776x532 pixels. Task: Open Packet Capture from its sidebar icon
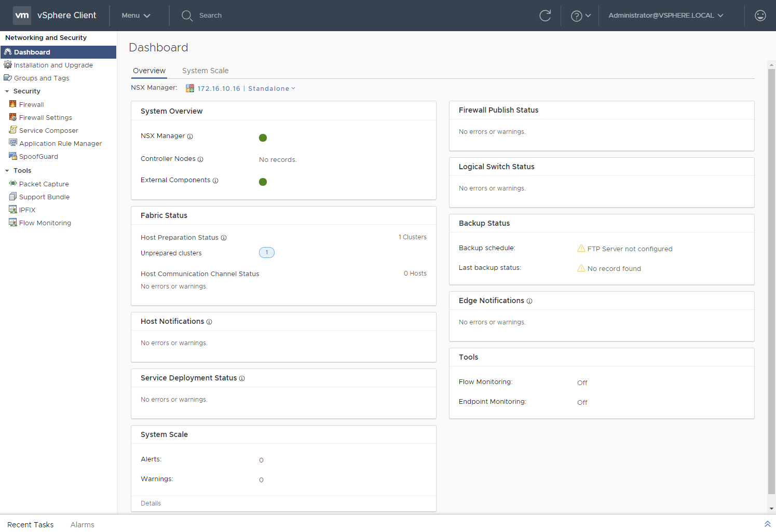point(13,184)
